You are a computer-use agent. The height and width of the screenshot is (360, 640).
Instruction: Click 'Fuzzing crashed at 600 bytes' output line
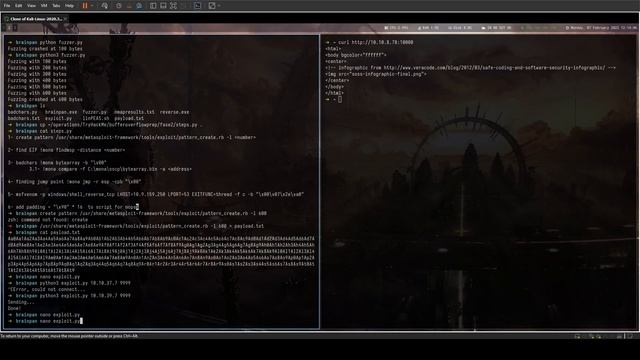[x=45, y=100]
